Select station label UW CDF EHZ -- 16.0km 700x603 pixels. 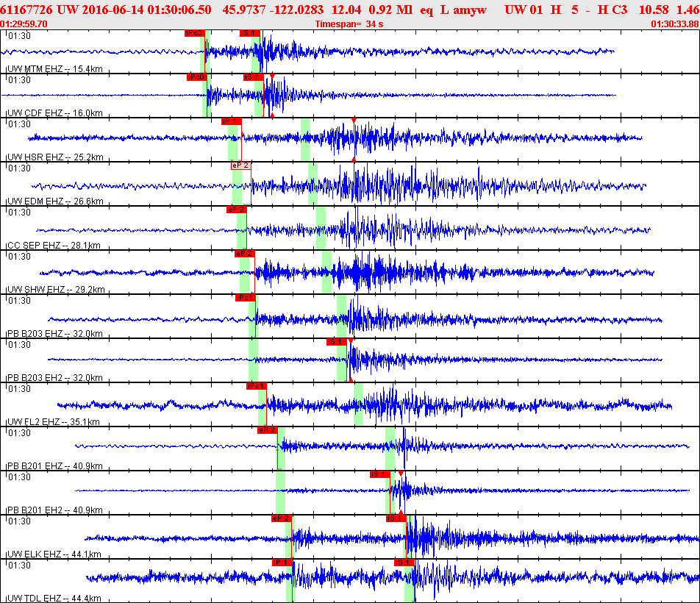[x=55, y=113]
